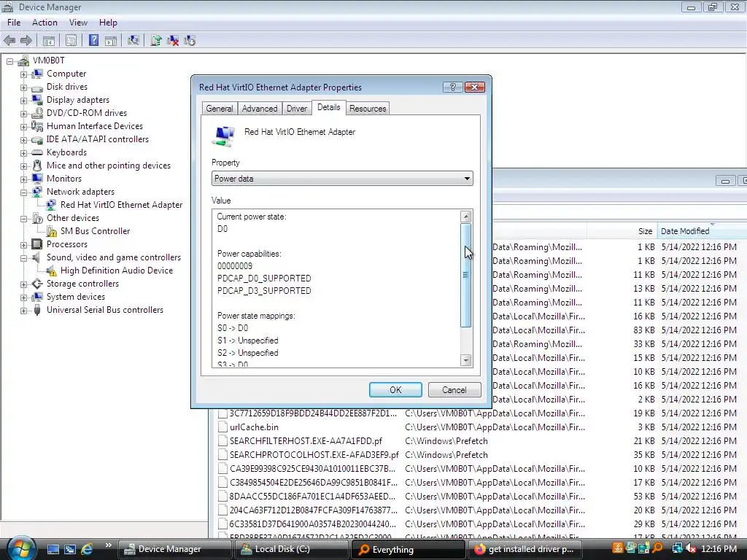Toggle the show/hide console tree toolbar icon
This screenshot has height=560, width=747.
click(49, 41)
